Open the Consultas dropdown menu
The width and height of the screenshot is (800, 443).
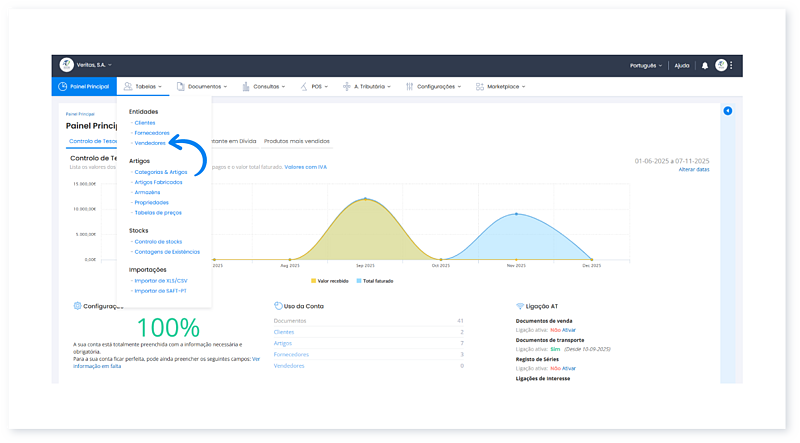click(x=264, y=87)
